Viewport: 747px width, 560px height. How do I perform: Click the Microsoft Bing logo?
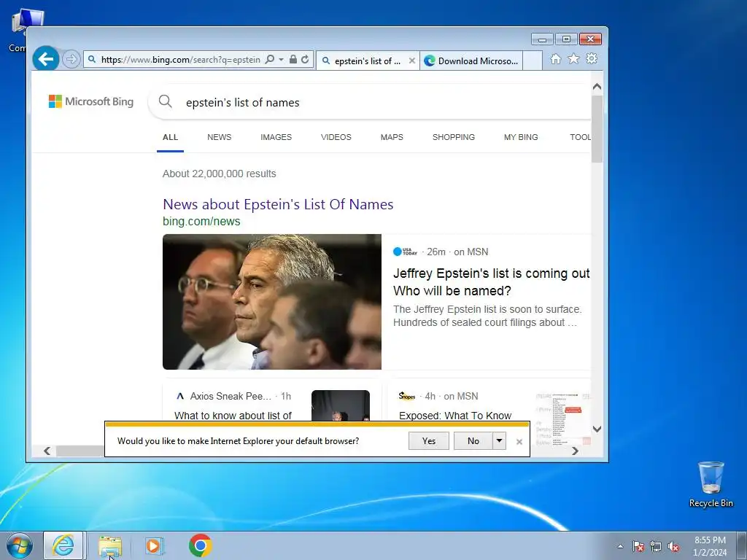[91, 101]
